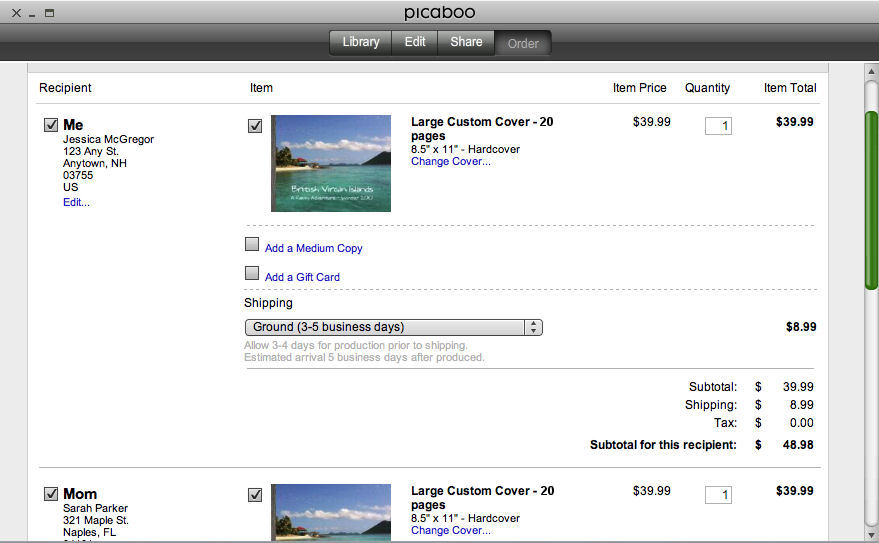The height and width of the screenshot is (543, 879).
Task: Uncheck the item checkbox for Me's book
Action: click(x=254, y=126)
